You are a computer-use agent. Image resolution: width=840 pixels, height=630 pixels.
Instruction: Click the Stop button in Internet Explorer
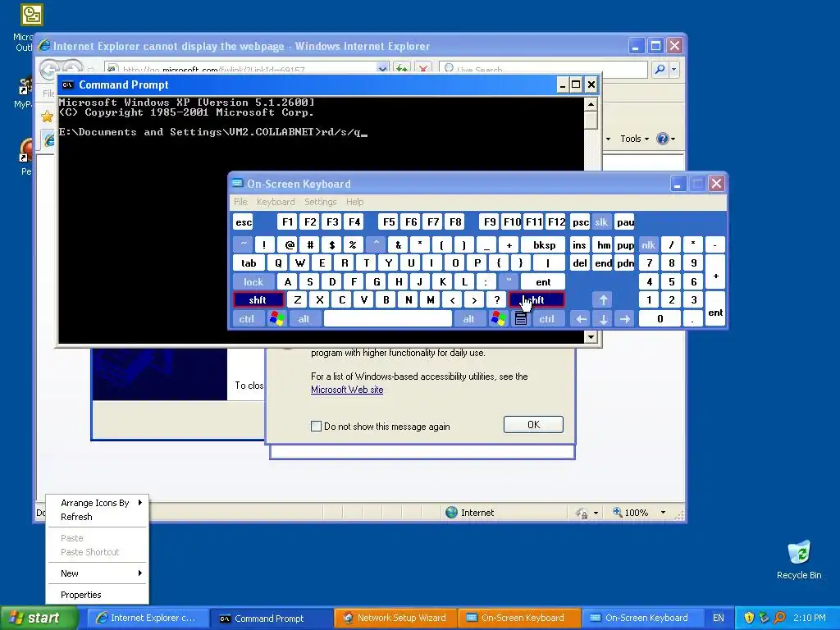pyautogui.click(x=423, y=69)
